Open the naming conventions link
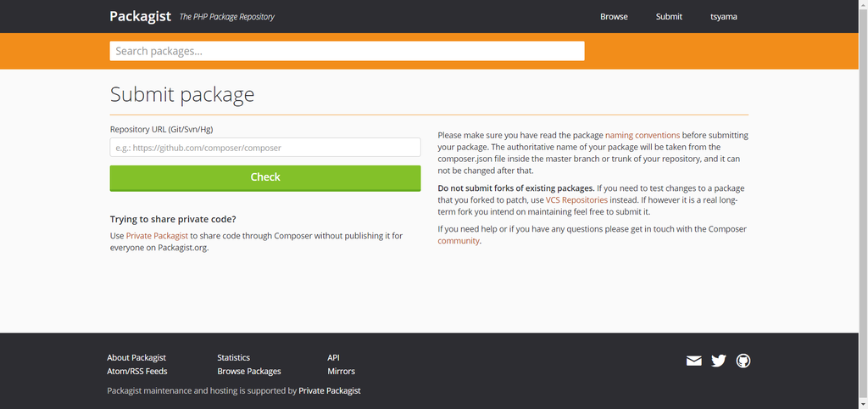Screen dimensions: 868x409 643,135
